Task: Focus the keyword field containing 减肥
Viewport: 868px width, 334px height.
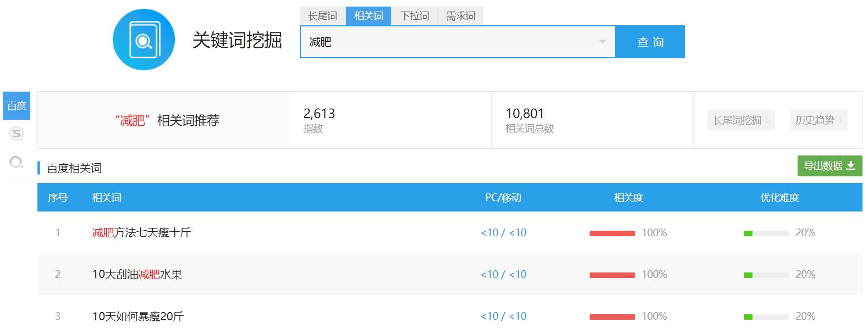Action: point(448,42)
